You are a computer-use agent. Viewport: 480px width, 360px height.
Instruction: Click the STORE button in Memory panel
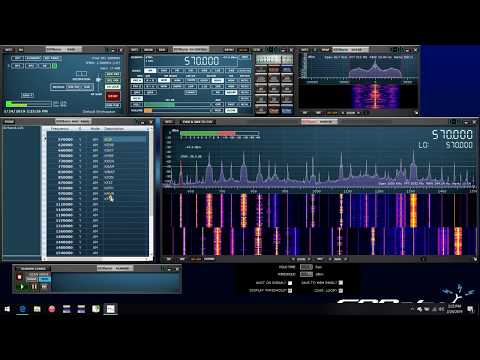[9, 122]
